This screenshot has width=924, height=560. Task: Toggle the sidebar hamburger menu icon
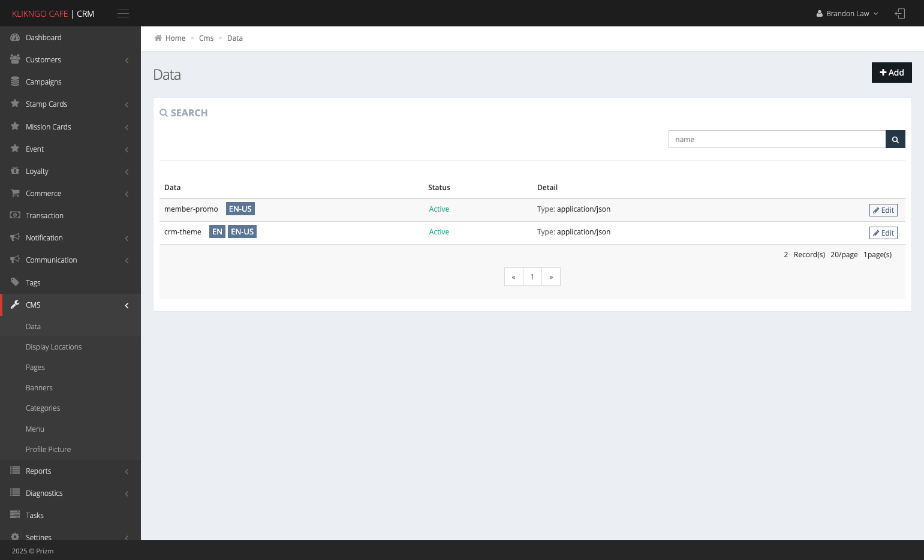[123, 13]
